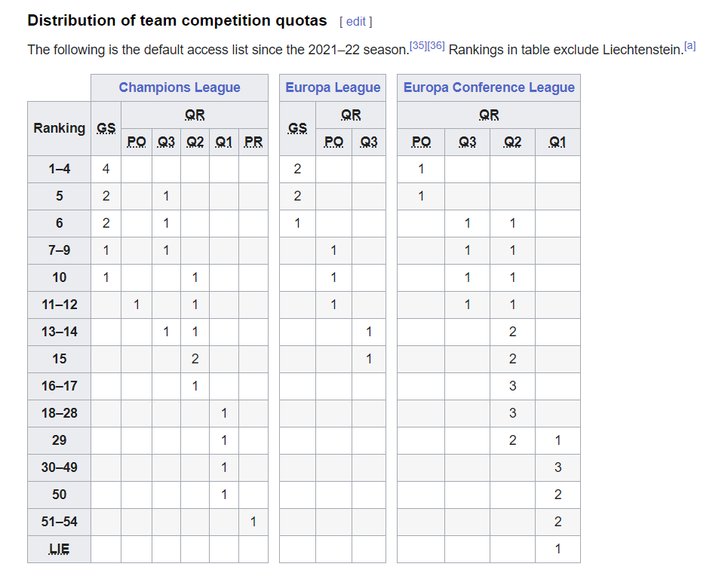Click Champions League Q2 value 2 in row 15

click(195, 359)
